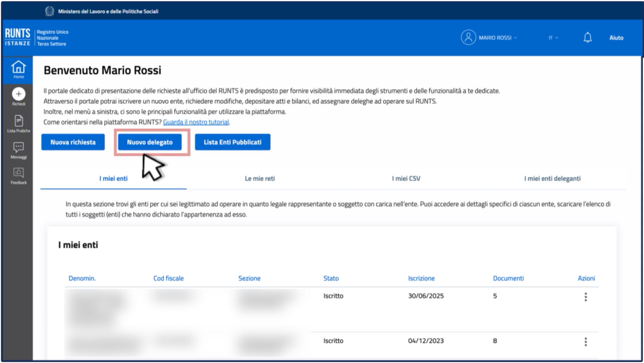Click the user avatar icon
This screenshot has width=644, height=363.
coord(468,38)
